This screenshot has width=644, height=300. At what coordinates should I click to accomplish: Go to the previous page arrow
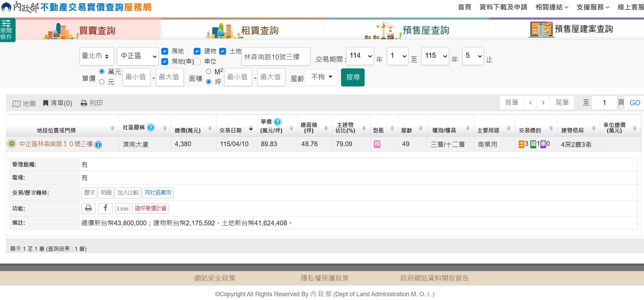[x=530, y=103]
